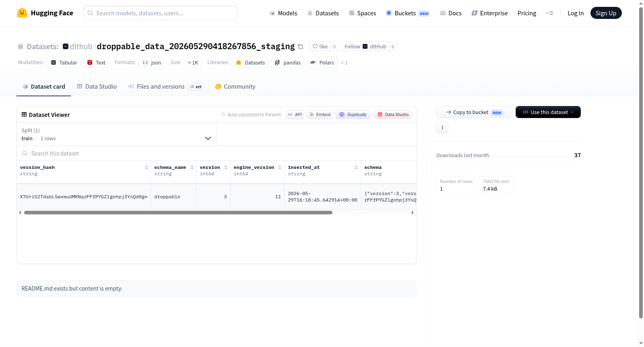Screen dimensions: 644x347
Task: Select the inserted_at timestamp cell
Action: click(322, 197)
